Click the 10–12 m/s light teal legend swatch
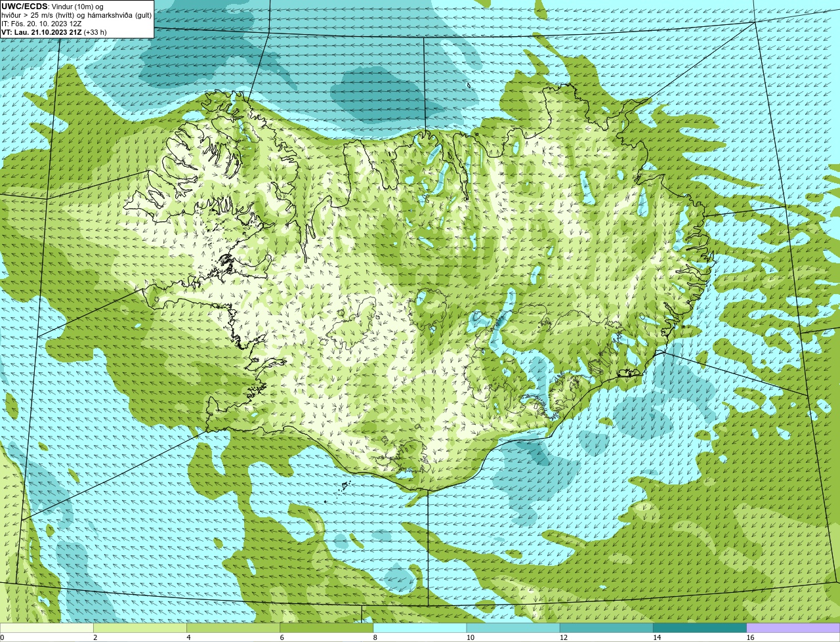 point(513,628)
